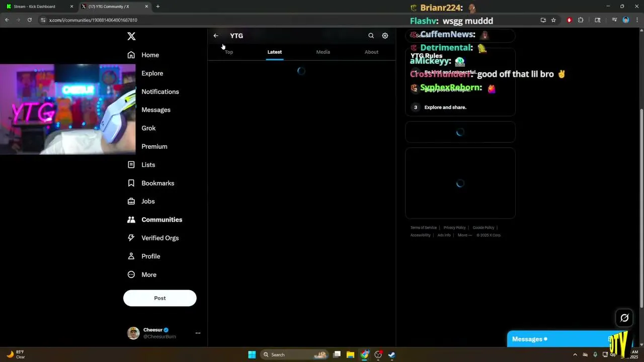This screenshot has width=644, height=362.
Task: Switch to the Media tab
Action: tap(323, 52)
